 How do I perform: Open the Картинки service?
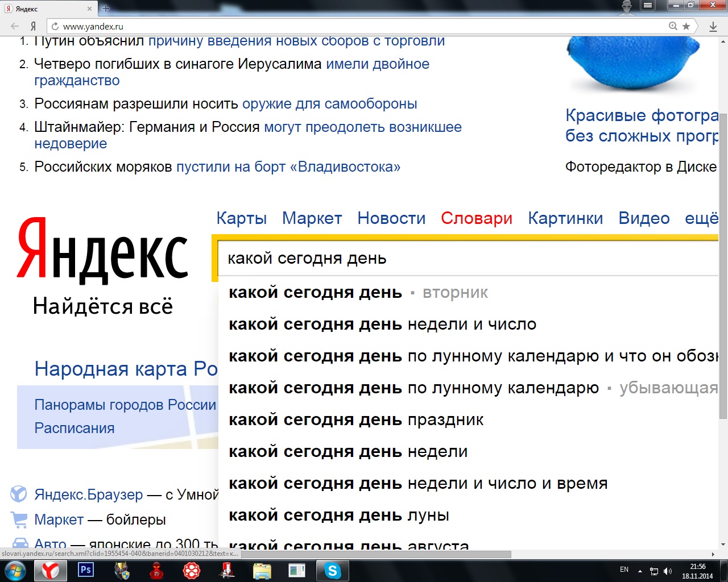point(565,218)
